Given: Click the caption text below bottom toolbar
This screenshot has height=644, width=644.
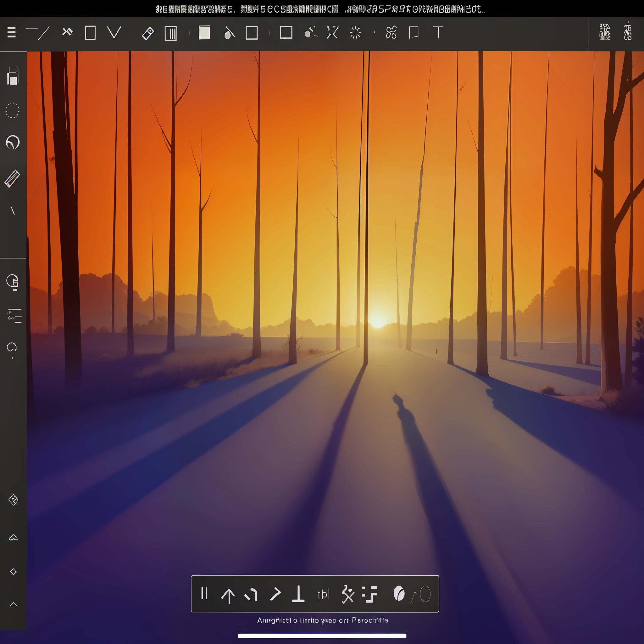Looking at the screenshot, I should [323, 620].
